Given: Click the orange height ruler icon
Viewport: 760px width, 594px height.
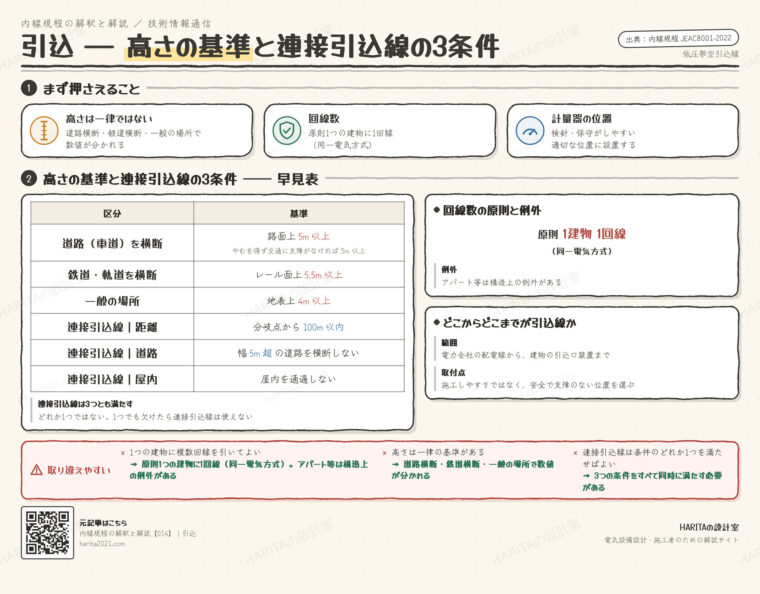Looking at the screenshot, I should tap(44, 131).
